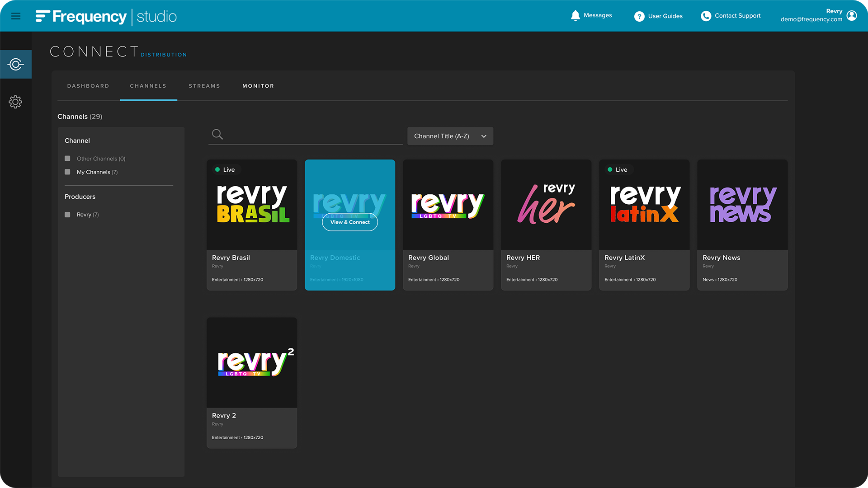868x488 pixels.
Task: Select the Revry News channel thumbnail
Action: click(742, 205)
